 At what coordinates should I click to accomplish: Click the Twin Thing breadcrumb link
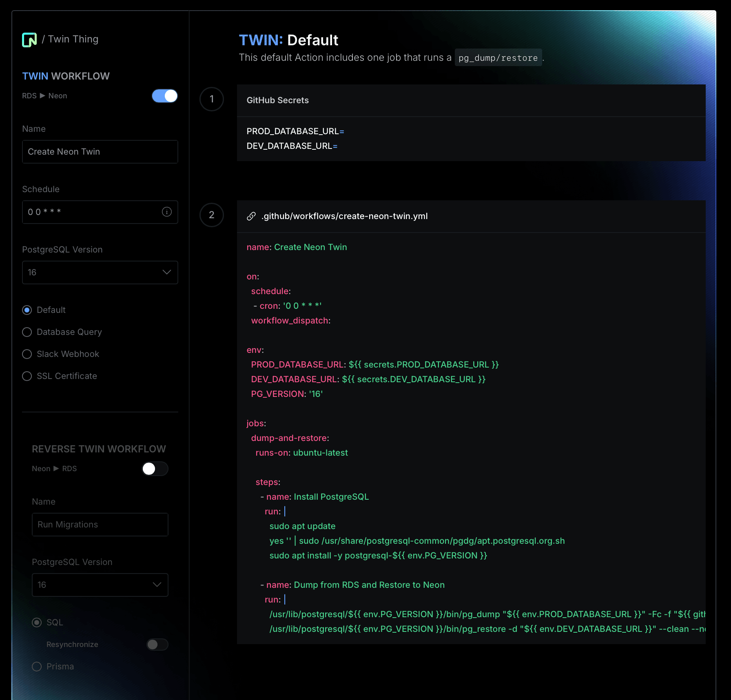coord(73,39)
